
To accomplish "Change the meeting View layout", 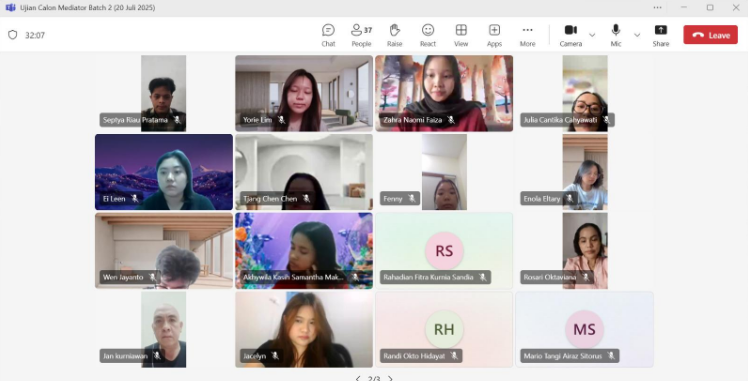I will tap(461, 35).
